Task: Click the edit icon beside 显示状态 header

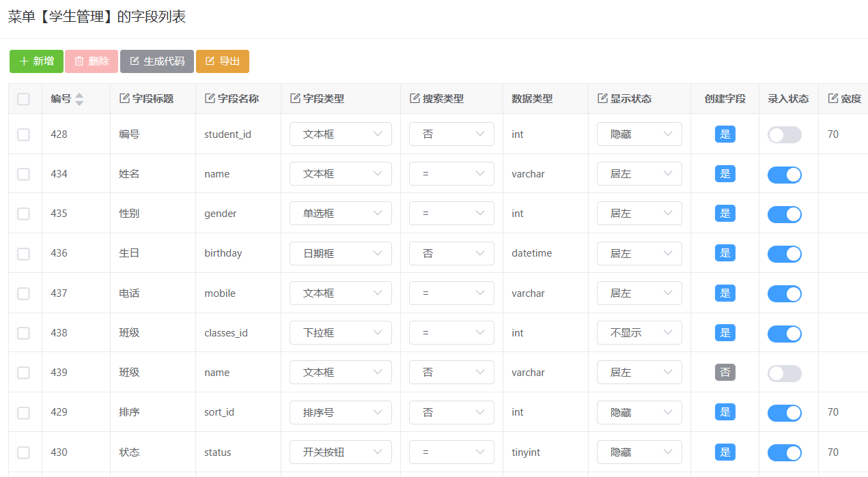Action: tap(602, 98)
